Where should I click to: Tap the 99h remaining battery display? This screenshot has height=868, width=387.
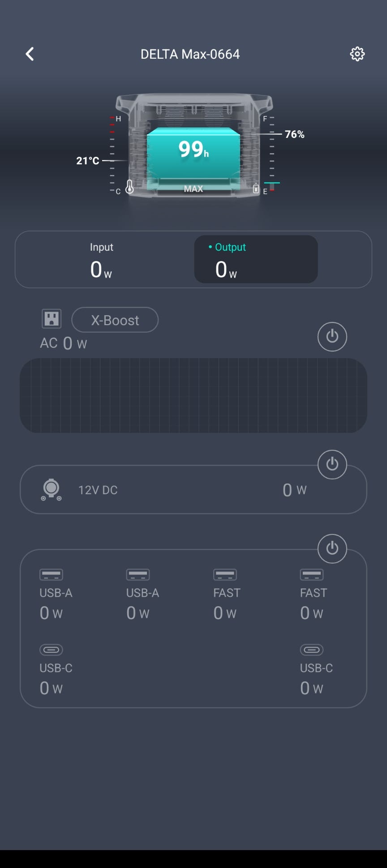point(193,150)
